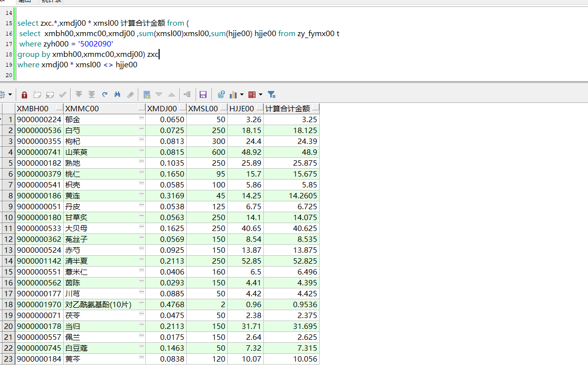This screenshot has width=588, height=371.
Task: Click the binoculars query-by-example icon
Action: click(118, 94)
